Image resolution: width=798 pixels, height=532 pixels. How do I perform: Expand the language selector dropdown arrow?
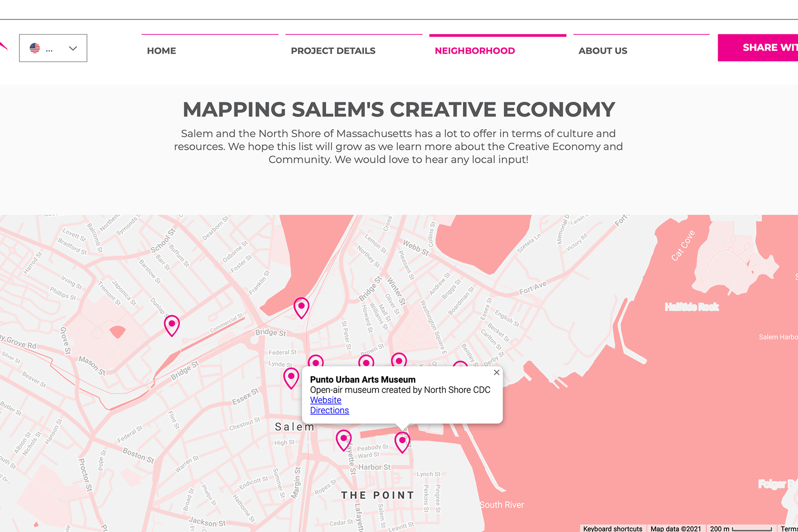click(x=73, y=48)
